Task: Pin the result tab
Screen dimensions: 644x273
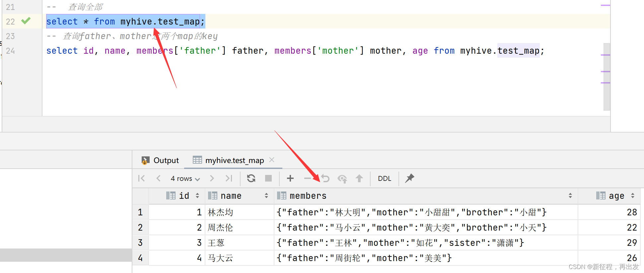Action: (410, 178)
